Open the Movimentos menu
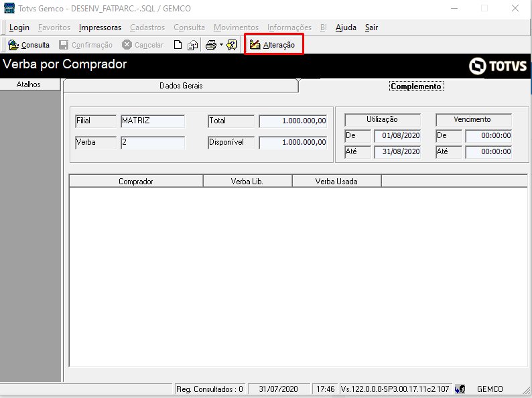Screen dimensions: 532x398 point(236,27)
